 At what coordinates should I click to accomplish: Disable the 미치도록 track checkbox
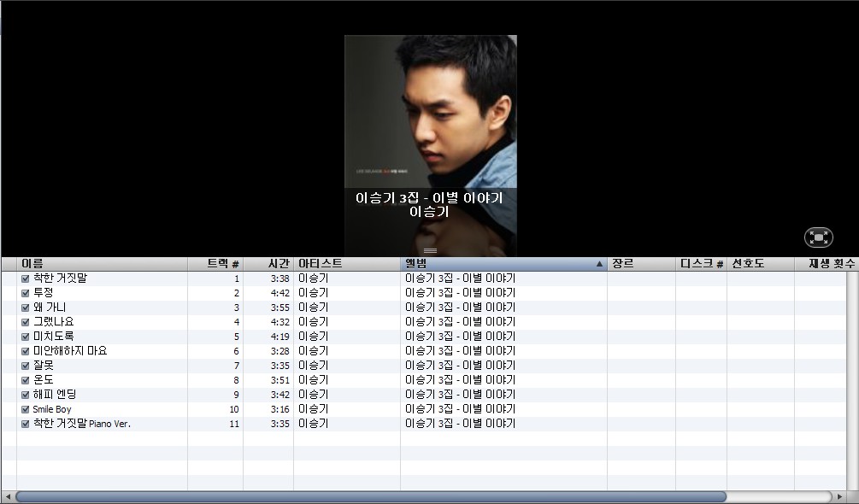[25, 337]
